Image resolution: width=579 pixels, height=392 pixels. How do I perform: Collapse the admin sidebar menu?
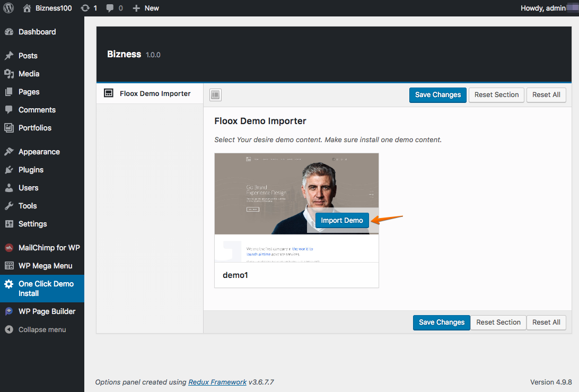42,329
